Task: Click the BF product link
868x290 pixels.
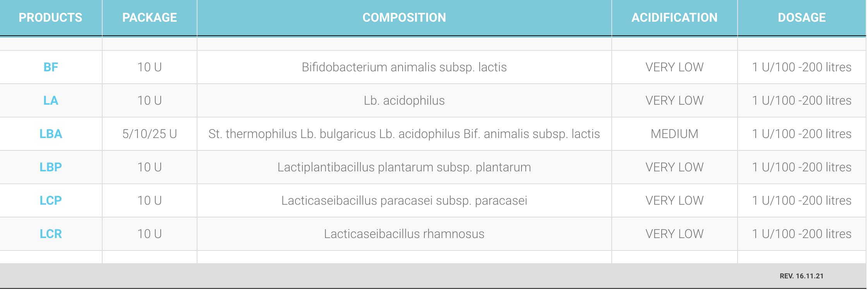Action: coord(51,67)
